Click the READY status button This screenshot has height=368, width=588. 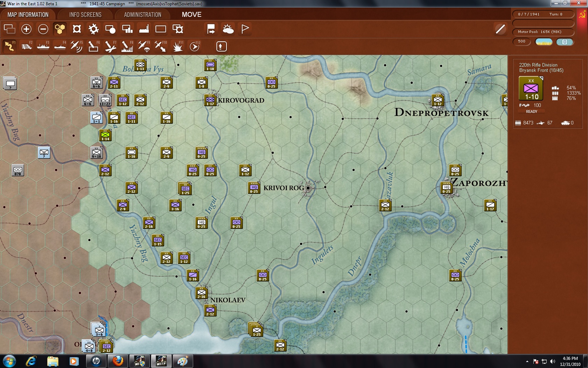[x=531, y=111]
